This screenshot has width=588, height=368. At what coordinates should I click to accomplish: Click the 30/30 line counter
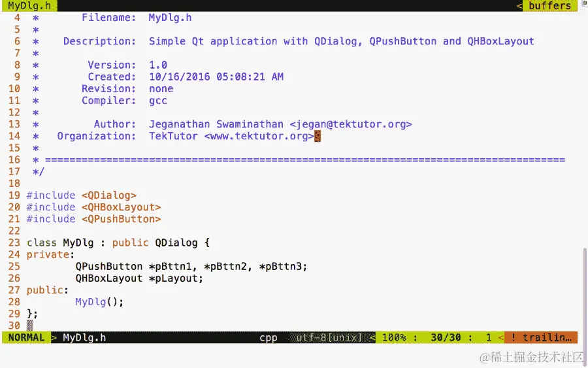446,338
